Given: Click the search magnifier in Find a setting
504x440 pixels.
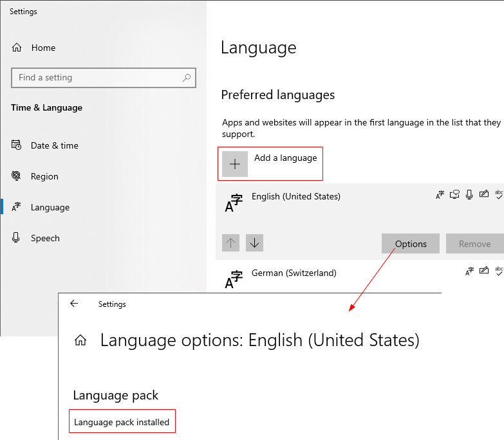Looking at the screenshot, I should [187, 78].
